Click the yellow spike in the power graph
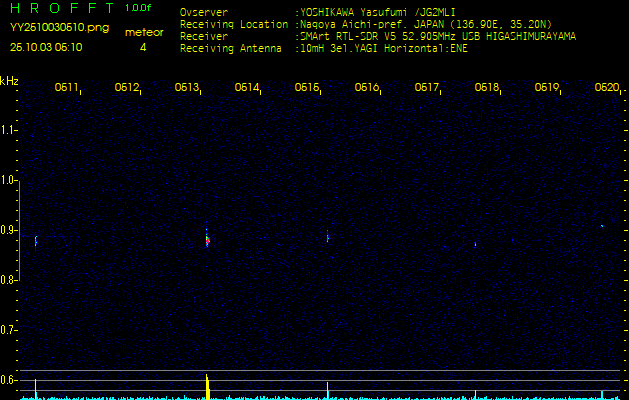Image resolution: width=629 pixels, height=400 pixels. (x=207, y=385)
